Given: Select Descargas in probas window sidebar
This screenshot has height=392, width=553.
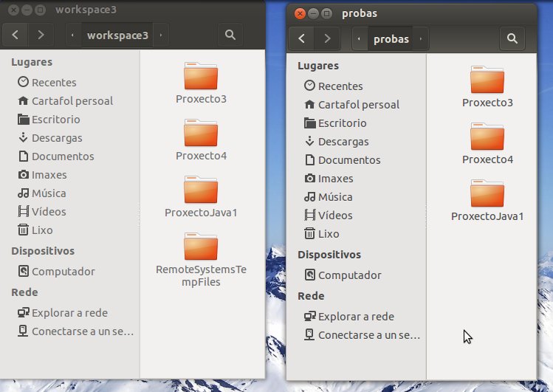Looking at the screenshot, I should 336,141.
